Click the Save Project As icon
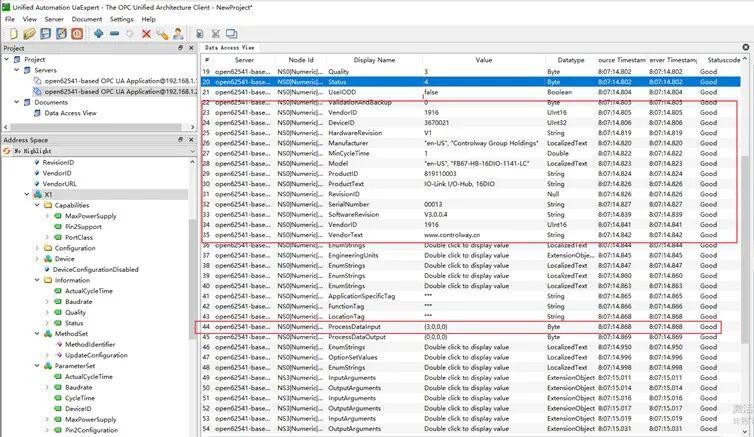 61,34
